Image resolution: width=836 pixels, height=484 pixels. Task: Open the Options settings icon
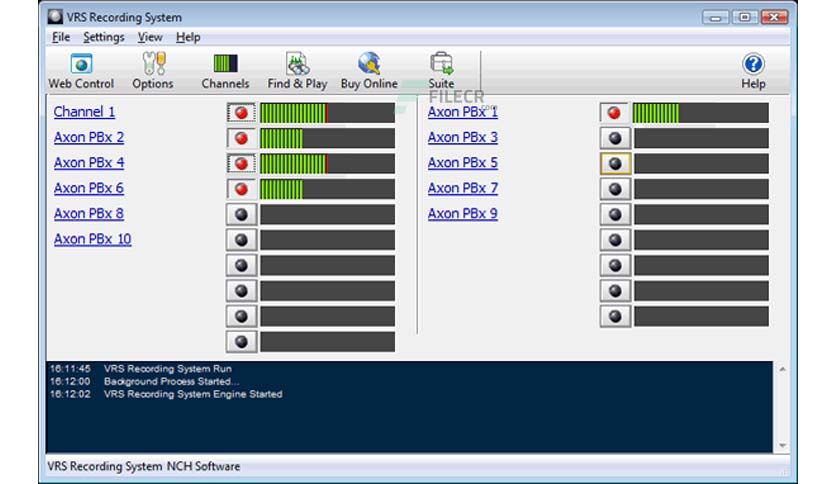click(153, 70)
